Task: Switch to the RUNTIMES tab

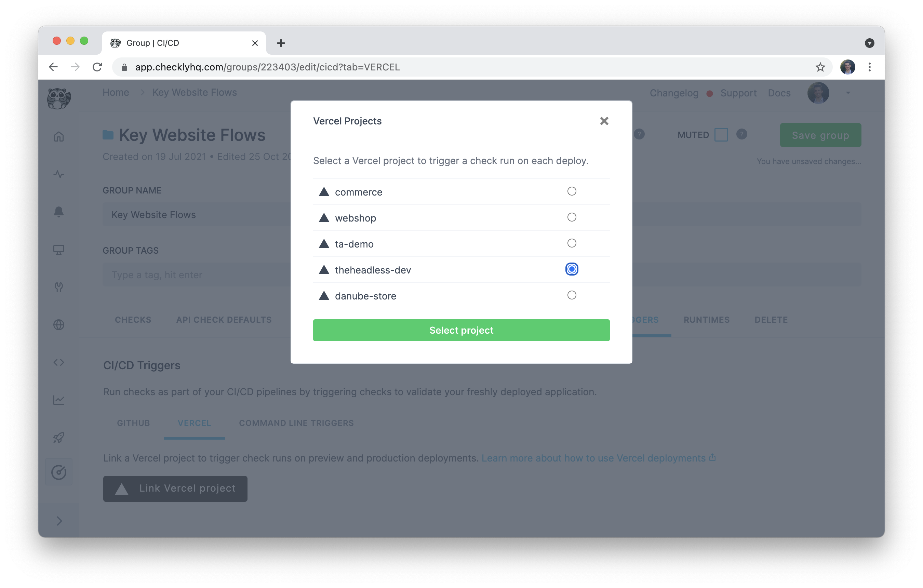Action: [x=706, y=320]
